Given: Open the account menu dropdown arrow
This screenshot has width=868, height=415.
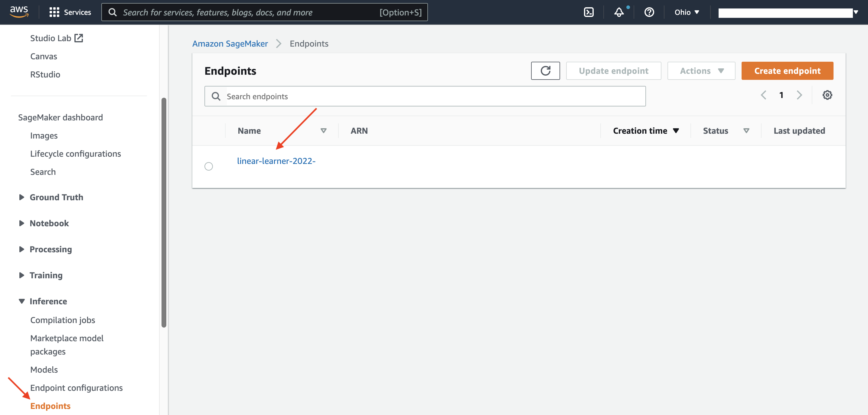Looking at the screenshot, I should click(x=855, y=12).
